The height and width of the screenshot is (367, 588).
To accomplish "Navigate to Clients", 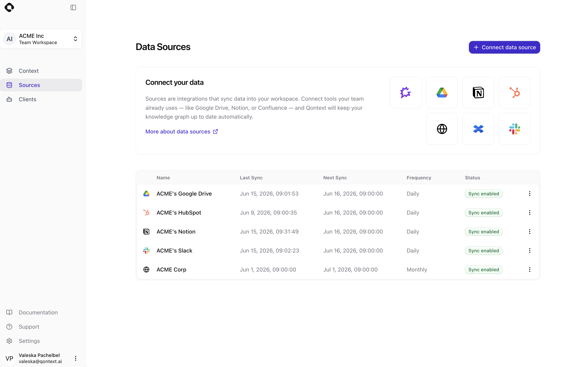I will pos(41,99).
